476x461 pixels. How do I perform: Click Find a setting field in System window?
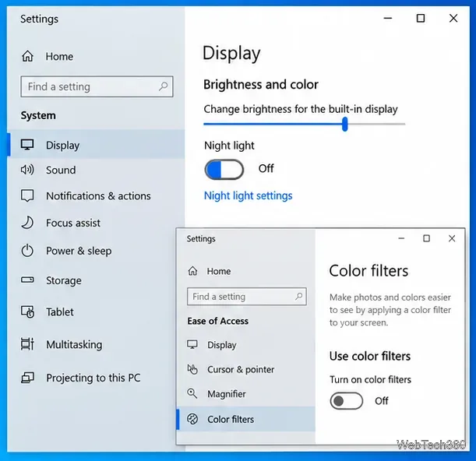click(97, 86)
